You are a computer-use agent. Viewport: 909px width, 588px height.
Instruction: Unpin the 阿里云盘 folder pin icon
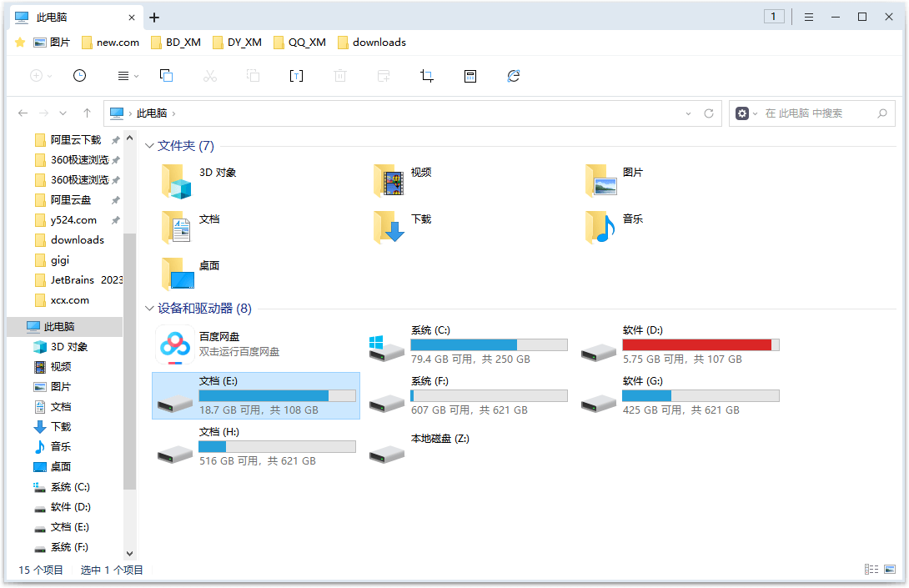click(115, 200)
